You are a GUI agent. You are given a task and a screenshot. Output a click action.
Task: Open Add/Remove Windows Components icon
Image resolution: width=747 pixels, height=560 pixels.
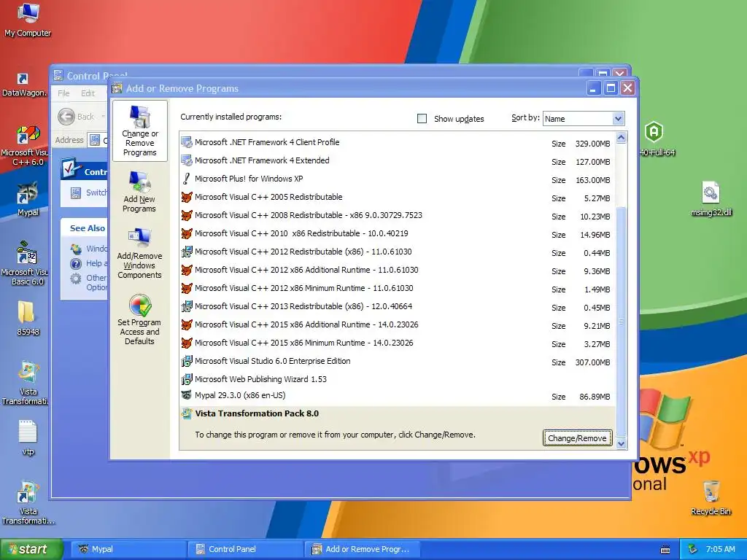click(139, 253)
